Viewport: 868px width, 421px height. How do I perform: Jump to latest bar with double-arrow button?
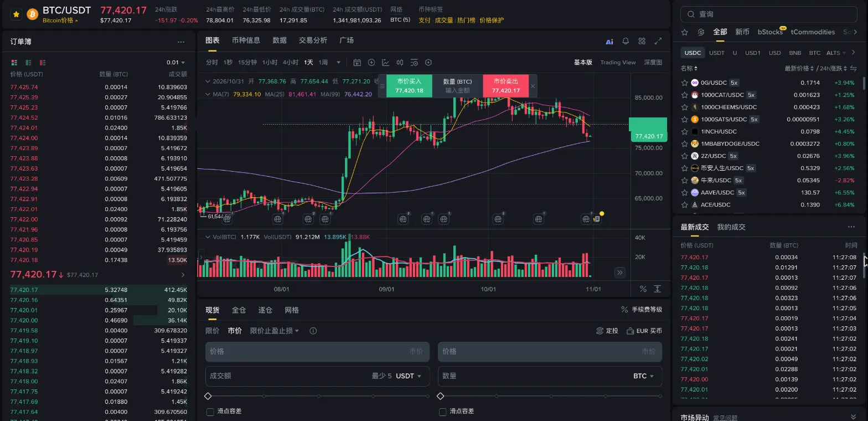pos(619,273)
